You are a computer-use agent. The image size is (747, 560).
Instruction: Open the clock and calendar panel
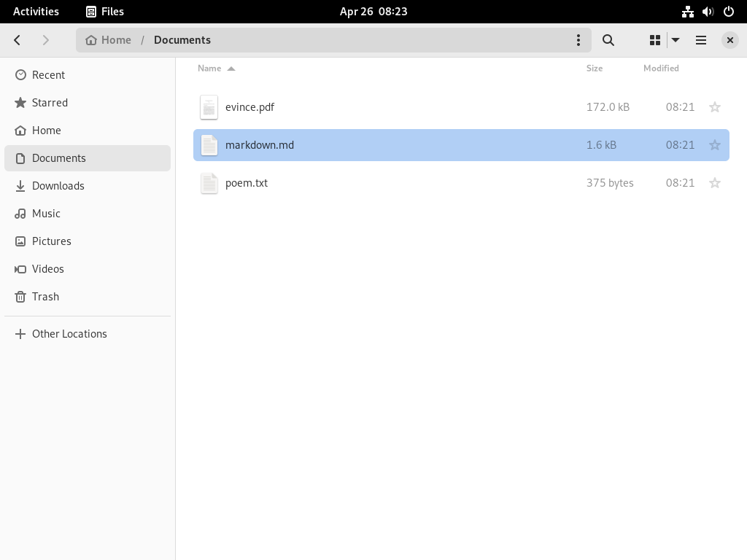tap(373, 12)
